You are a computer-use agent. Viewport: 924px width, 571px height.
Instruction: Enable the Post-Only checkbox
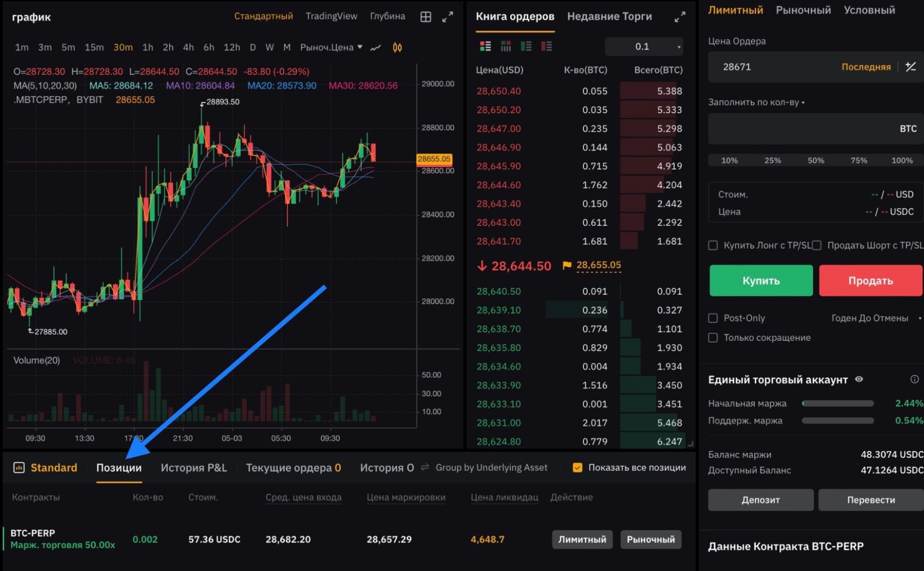pyautogui.click(x=713, y=318)
